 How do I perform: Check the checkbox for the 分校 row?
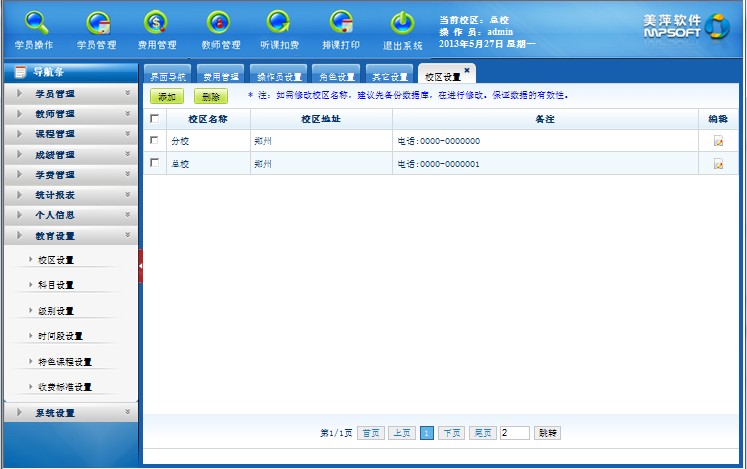click(154, 141)
